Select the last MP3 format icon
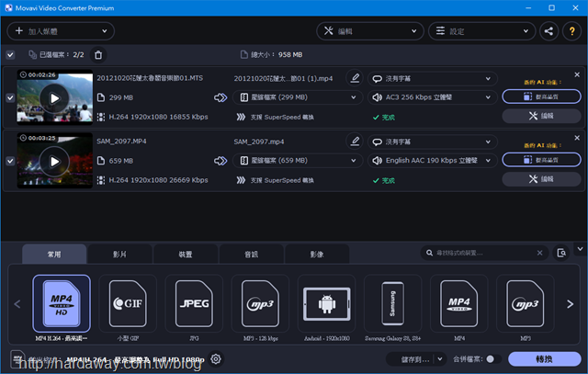 [526, 303]
